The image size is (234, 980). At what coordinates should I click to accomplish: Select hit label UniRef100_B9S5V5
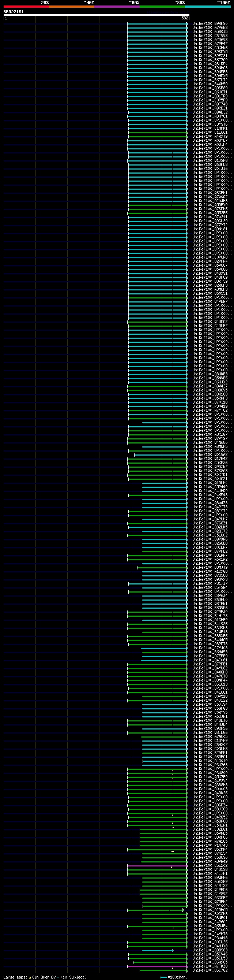pos(210,52)
